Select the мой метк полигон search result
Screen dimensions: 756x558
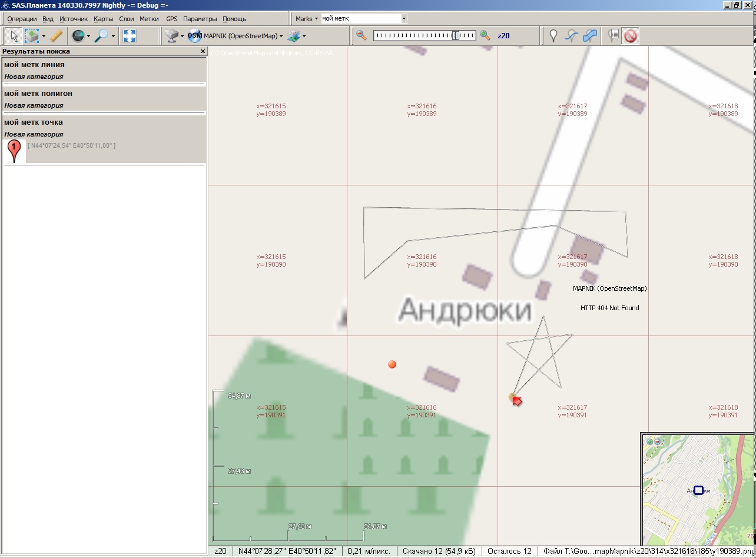(38, 94)
